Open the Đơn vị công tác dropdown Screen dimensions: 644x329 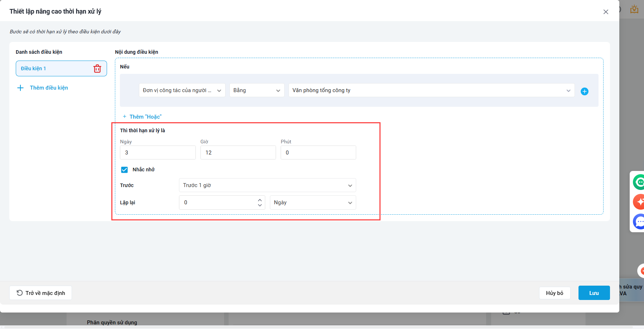coord(182,90)
